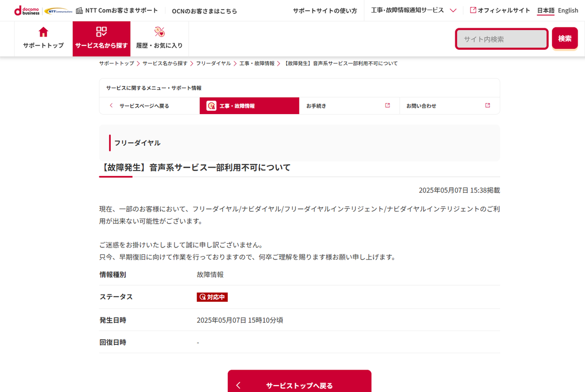Click the red 検索 search button
Image resolution: width=585 pixels, height=392 pixels.
point(565,38)
